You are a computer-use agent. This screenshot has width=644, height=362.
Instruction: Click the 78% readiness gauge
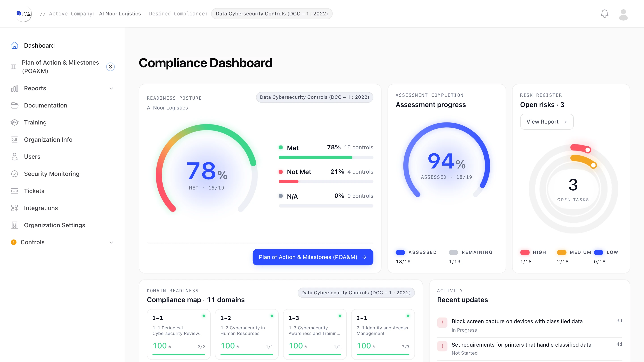point(207,168)
